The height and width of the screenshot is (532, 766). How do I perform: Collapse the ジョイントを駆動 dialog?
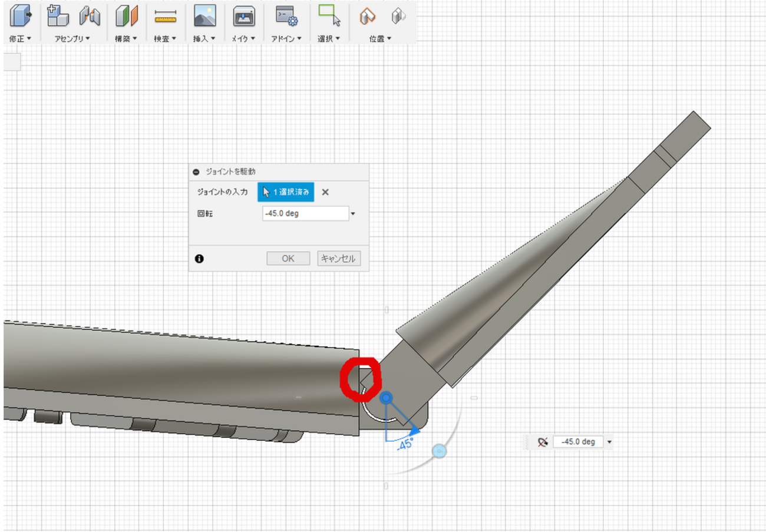tap(196, 172)
